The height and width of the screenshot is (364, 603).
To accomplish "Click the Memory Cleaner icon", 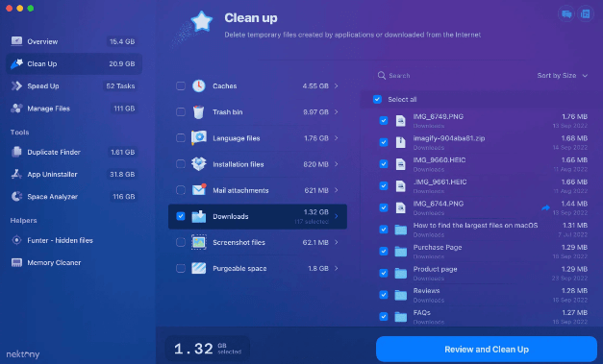I will click(16, 262).
